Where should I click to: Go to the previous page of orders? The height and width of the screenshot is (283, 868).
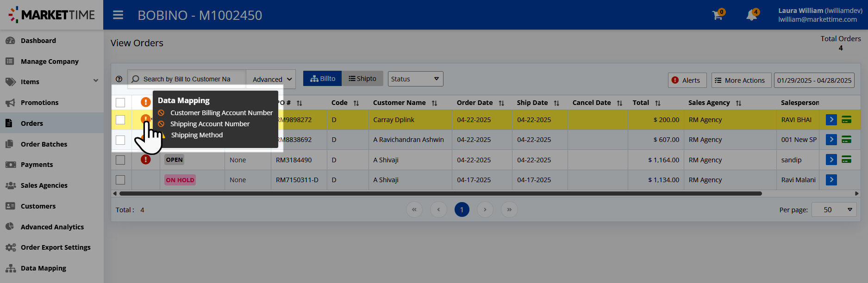coord(438,209)
